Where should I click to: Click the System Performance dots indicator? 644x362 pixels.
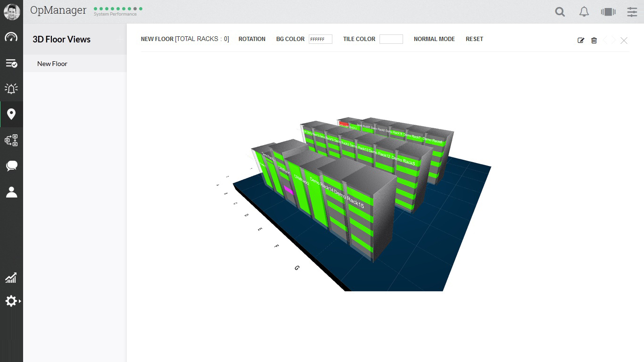click(x=118, y=8)
